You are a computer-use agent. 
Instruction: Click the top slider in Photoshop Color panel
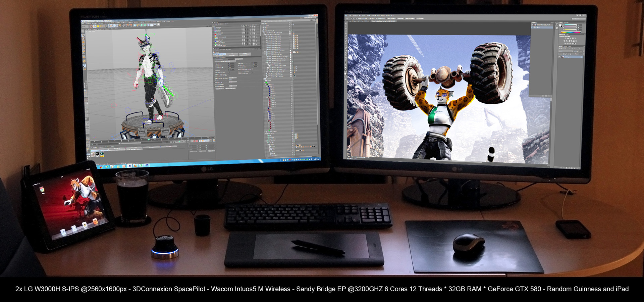coord(571,24)
